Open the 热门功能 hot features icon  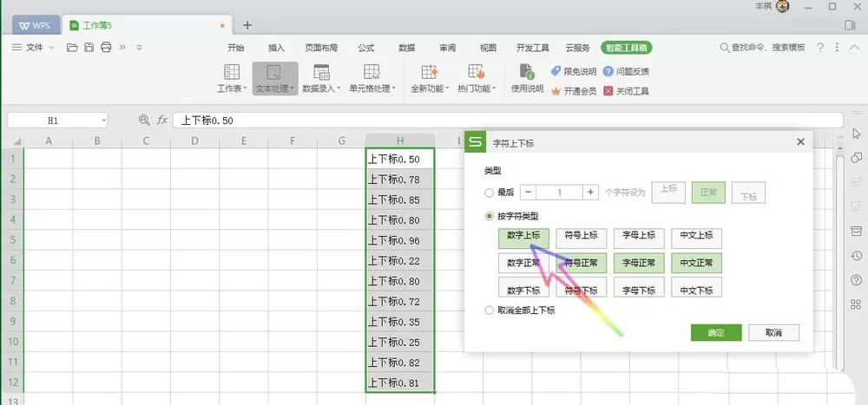pos(476,72)
